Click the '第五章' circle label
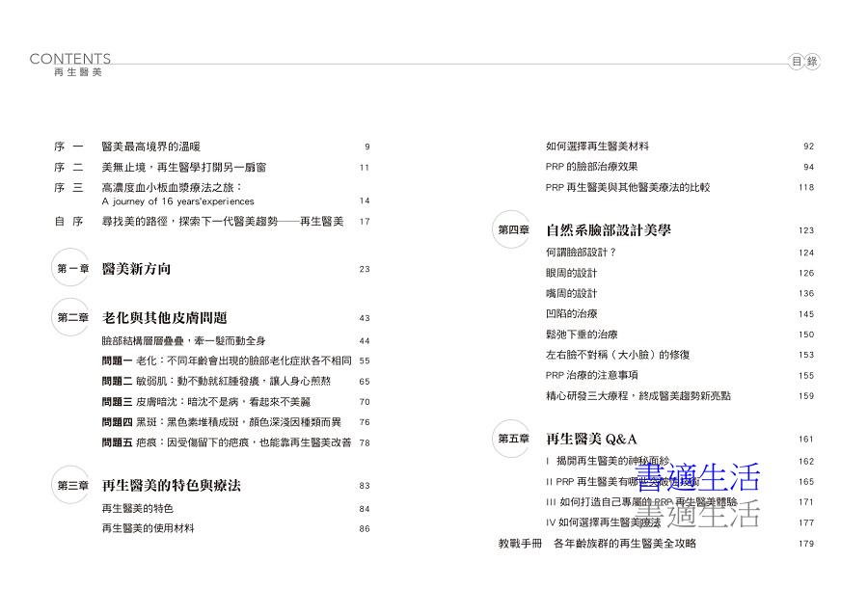 point(511,438)
